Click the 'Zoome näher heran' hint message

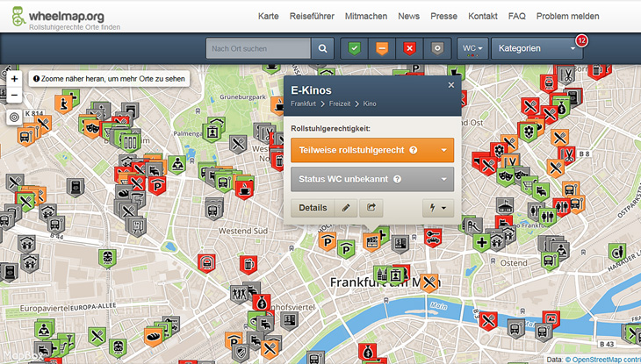[x=109, y=78]
